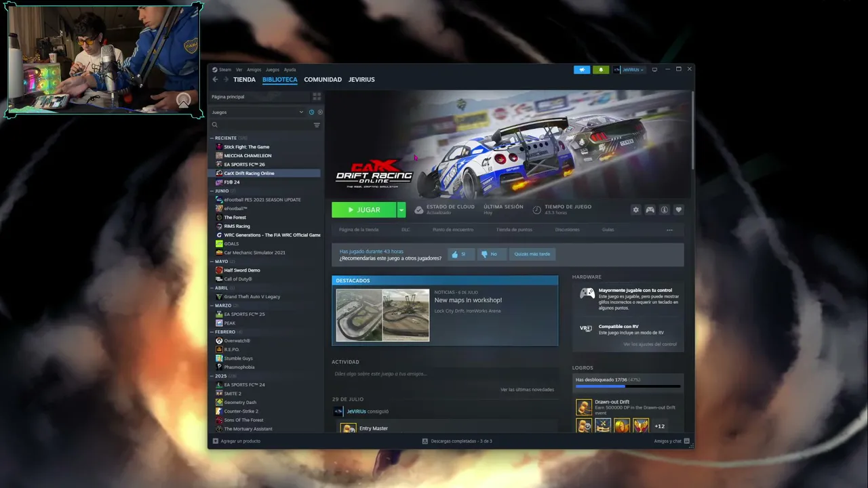Open JeVIRIUS account dropdown in title bar

[629, 70]
